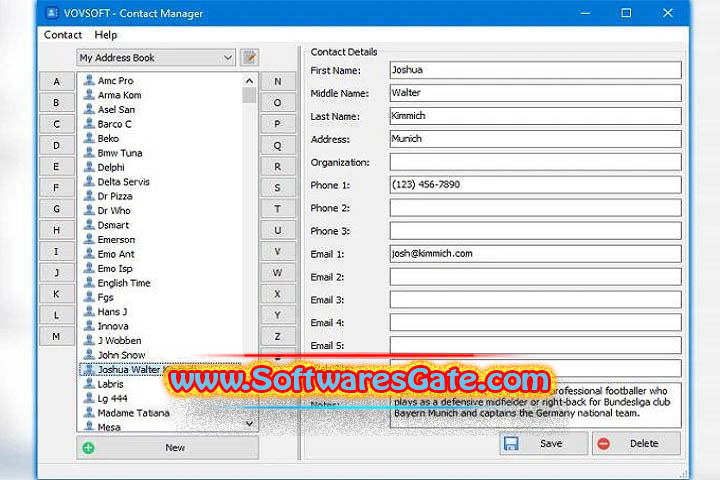Click the edit address book icon
The width and height of the screenshot is (720, 480).
click(x=249, y=58)
